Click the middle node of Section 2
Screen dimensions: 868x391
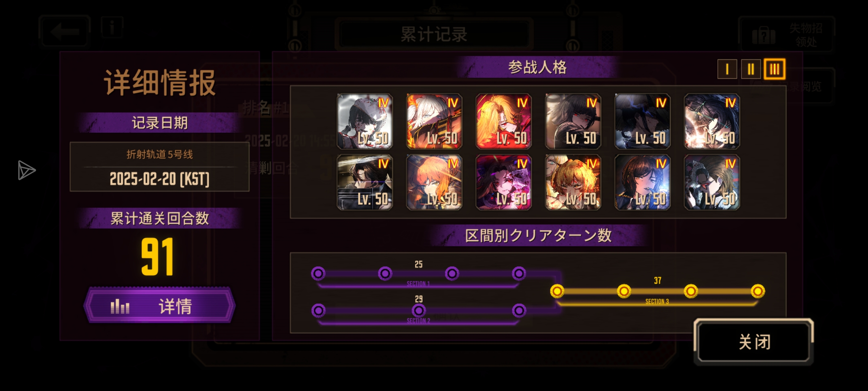click(x=418, y=310)
